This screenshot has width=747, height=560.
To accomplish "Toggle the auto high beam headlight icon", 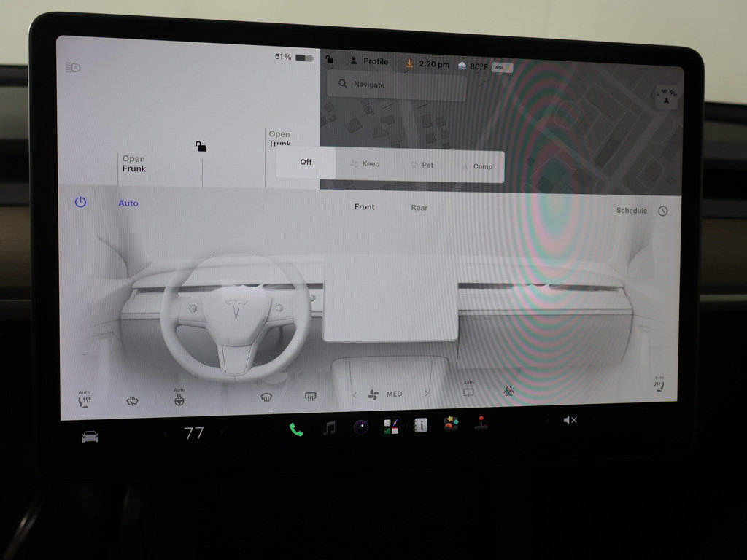I will (x=73, y=68).
